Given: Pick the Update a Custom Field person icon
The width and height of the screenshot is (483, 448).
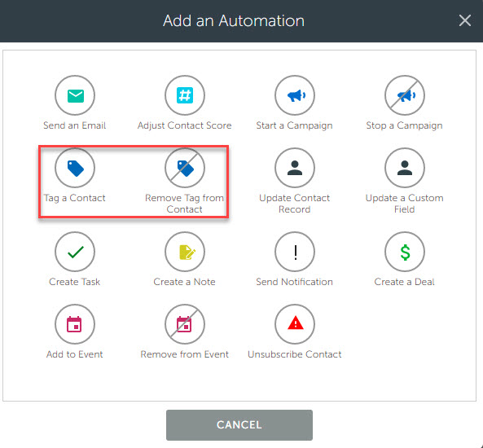Looking at the screenshot, I should (x=405, y=168).
